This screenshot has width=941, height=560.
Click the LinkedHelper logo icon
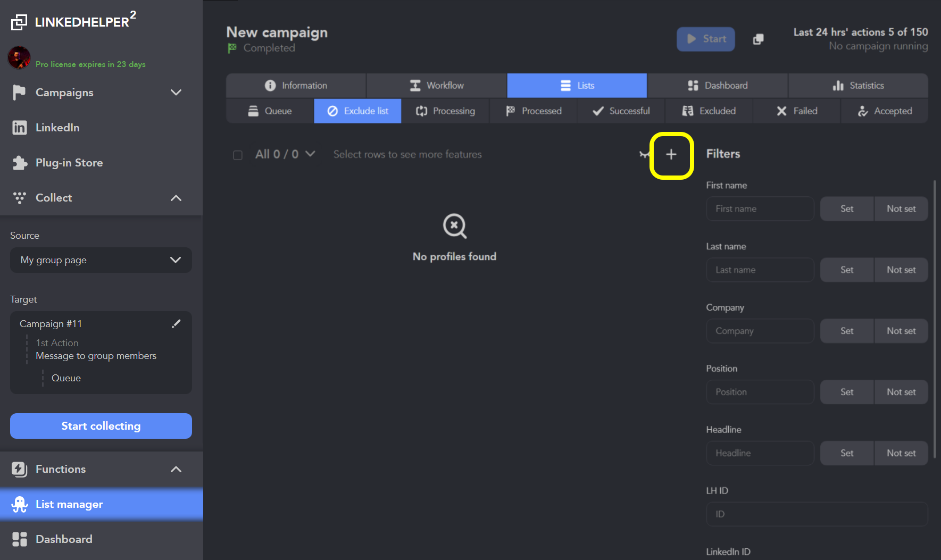point(19,22)
